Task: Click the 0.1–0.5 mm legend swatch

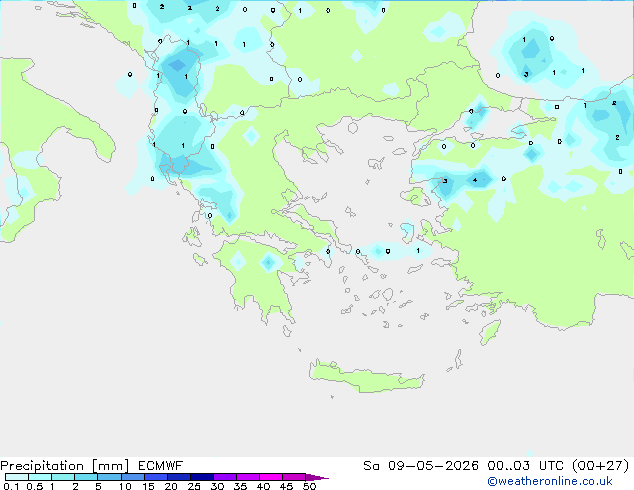Action: pos(17,477)
